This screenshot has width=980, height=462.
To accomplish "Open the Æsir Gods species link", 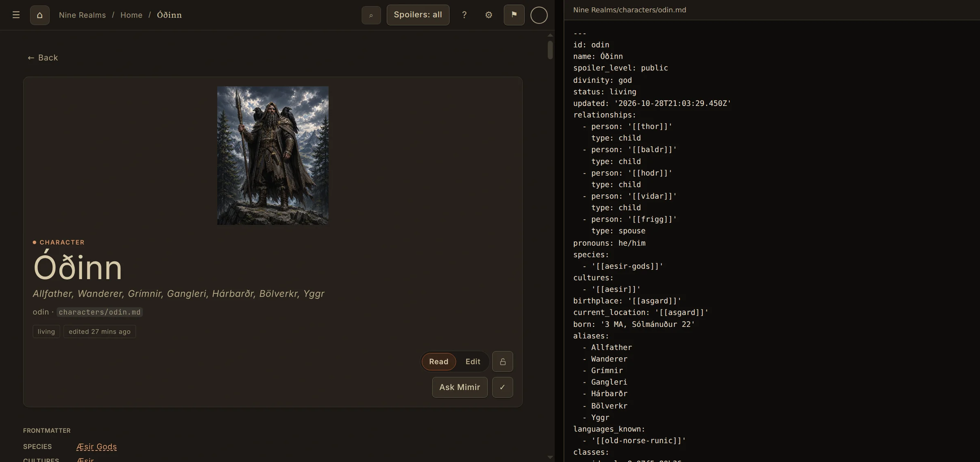I will coord(96,446).
